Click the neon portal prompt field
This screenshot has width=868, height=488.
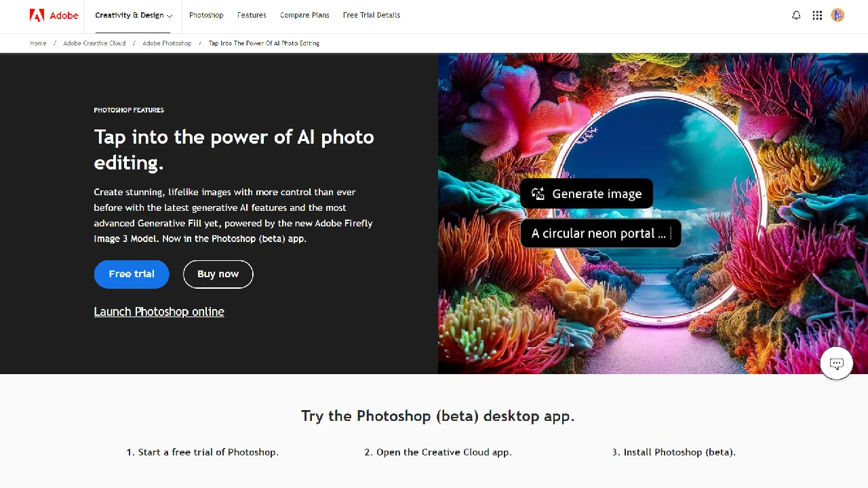[601, 233]
